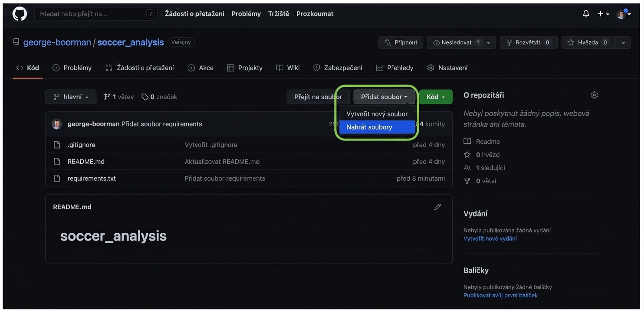Open the Vydání section heading
Image resolution: width=644 pixels, height=312 pixels.
[476, 214]
